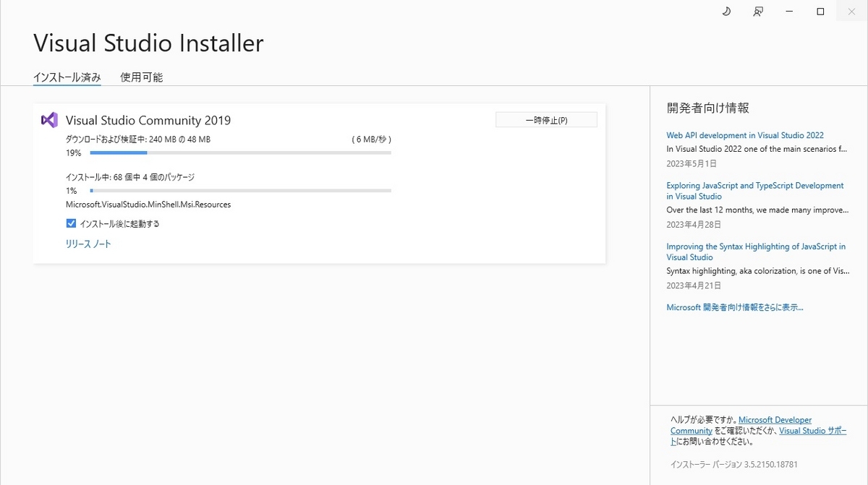This screenshot has width=868, height=485.
Task: Click the 'Syntax highlighting, aka colorization' summary text
Action: [x=757, y=271]
